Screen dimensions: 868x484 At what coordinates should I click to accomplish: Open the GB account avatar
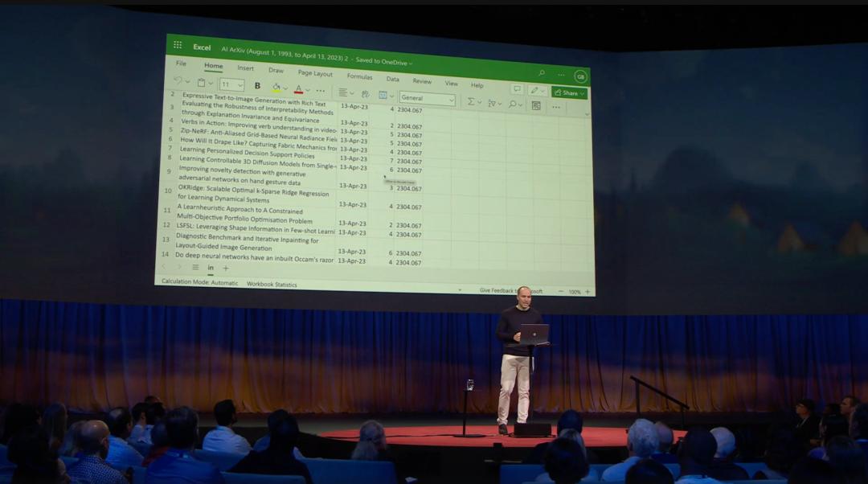580,76
